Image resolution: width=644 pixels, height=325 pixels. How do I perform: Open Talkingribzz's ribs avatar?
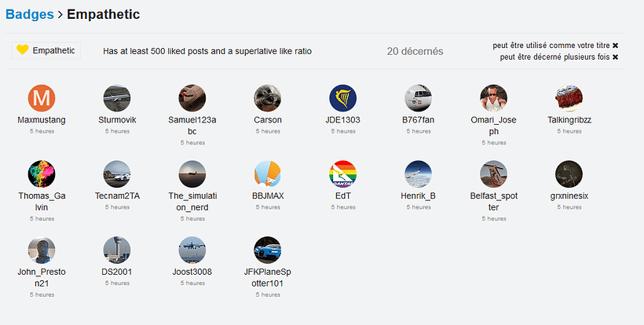coord(569,98)
